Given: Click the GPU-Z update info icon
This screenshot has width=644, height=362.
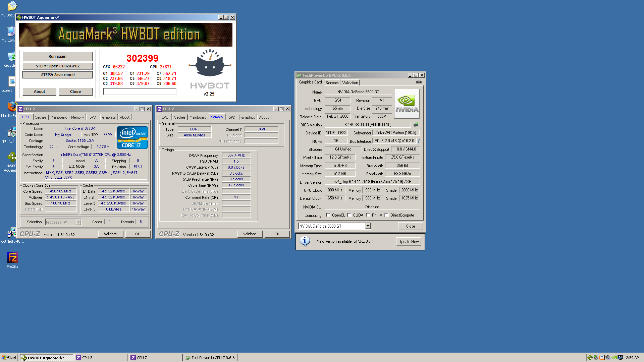Looking at the screenshot, I should click(x=305, y=241).
